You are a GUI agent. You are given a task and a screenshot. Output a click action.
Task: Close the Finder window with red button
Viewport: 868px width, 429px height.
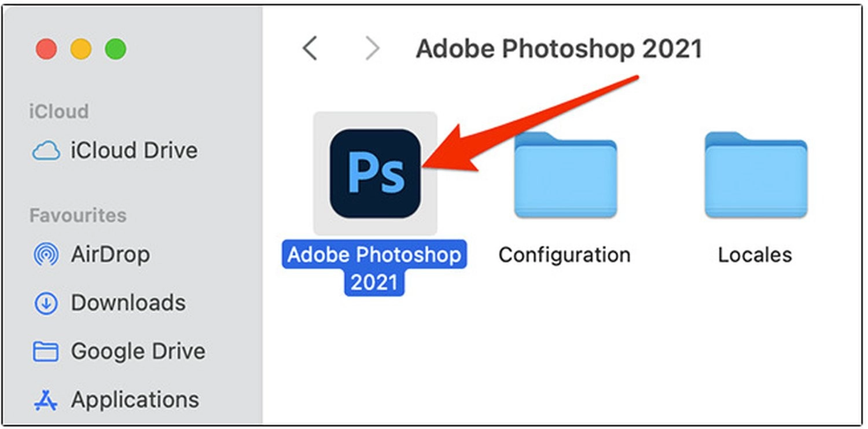(46, 49)
